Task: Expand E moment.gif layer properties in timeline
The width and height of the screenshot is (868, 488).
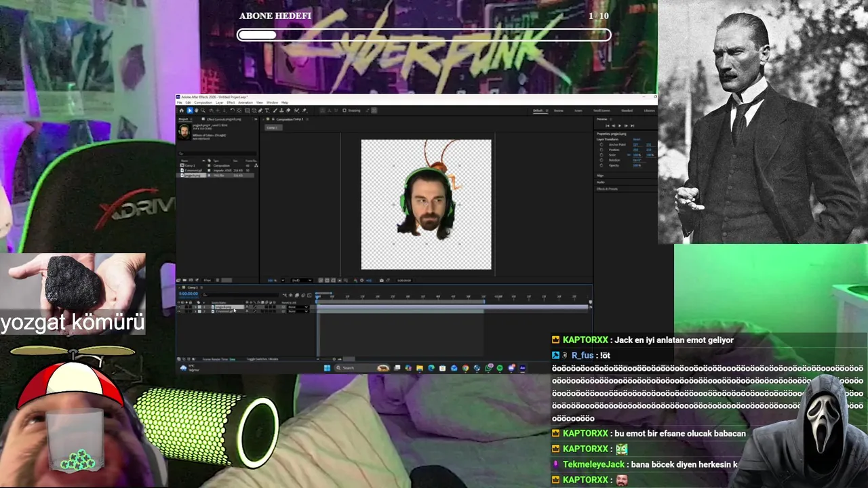Action: point(195,311)
